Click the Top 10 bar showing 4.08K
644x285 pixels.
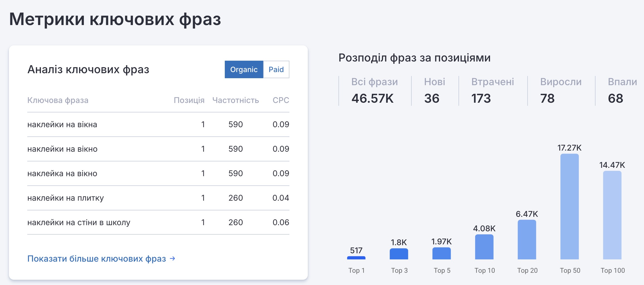coord(484,247)
